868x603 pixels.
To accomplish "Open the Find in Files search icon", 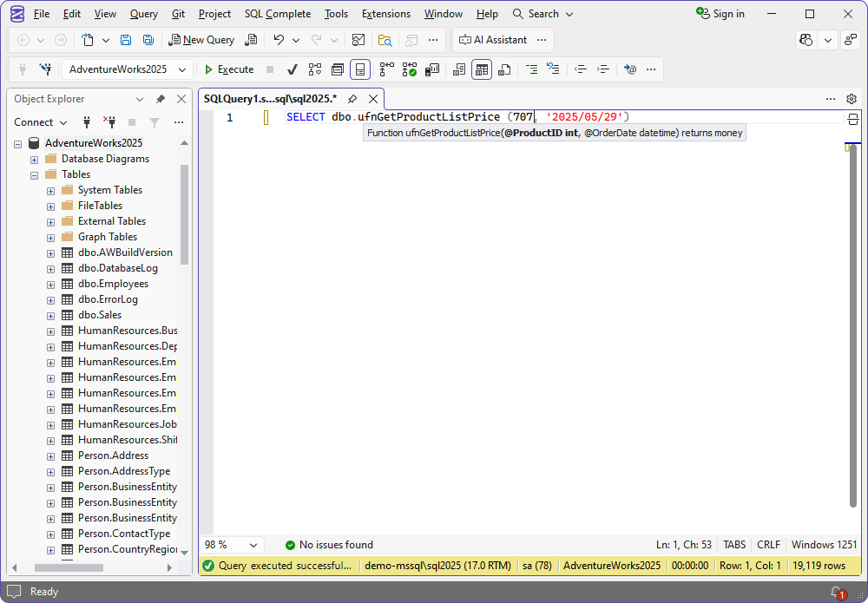I will point(385,40).
